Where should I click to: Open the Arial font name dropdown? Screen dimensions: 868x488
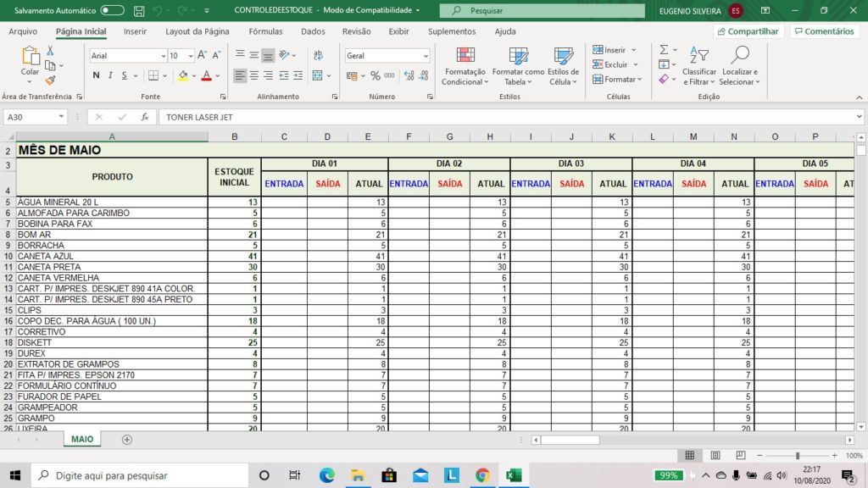[x=164, y=56]
